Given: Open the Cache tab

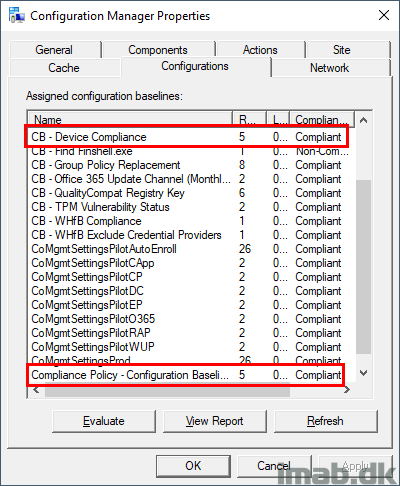Looking at the screenshot, I should pos(64,68).
